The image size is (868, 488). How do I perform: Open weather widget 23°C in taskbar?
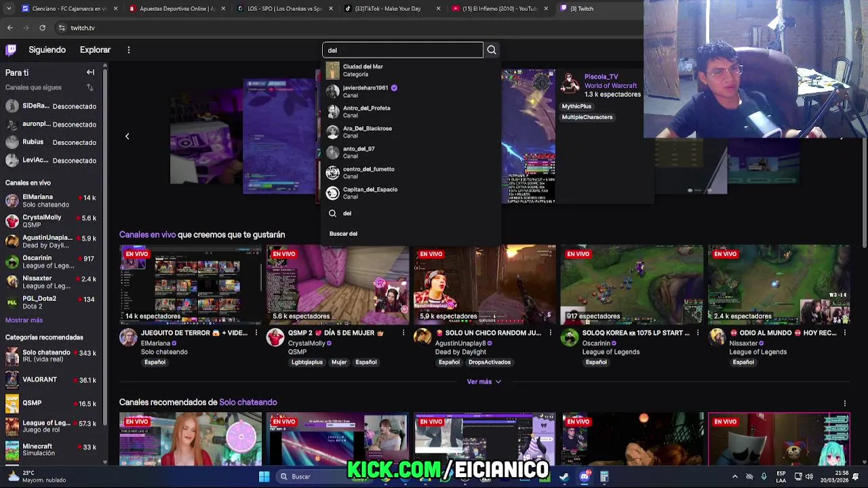[37, 476]
